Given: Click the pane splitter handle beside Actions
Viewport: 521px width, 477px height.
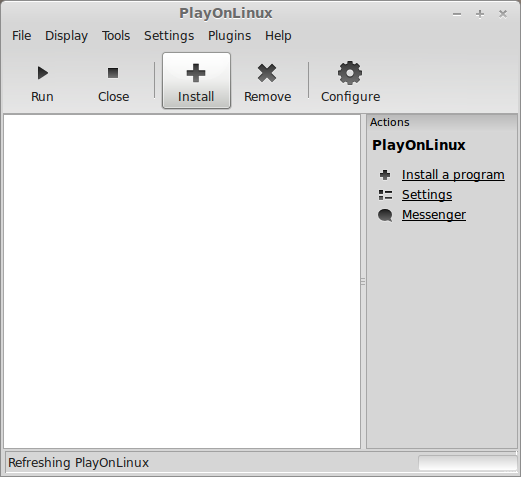Looking at the screenshot, I should click(x=363, y=282).
